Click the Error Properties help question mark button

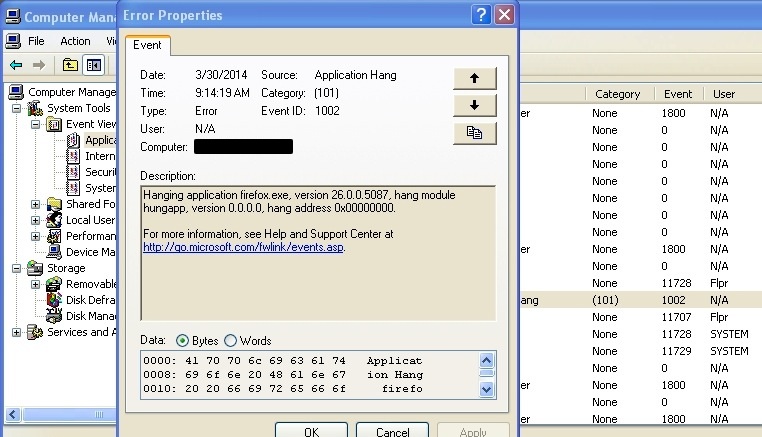pos(480,15)
